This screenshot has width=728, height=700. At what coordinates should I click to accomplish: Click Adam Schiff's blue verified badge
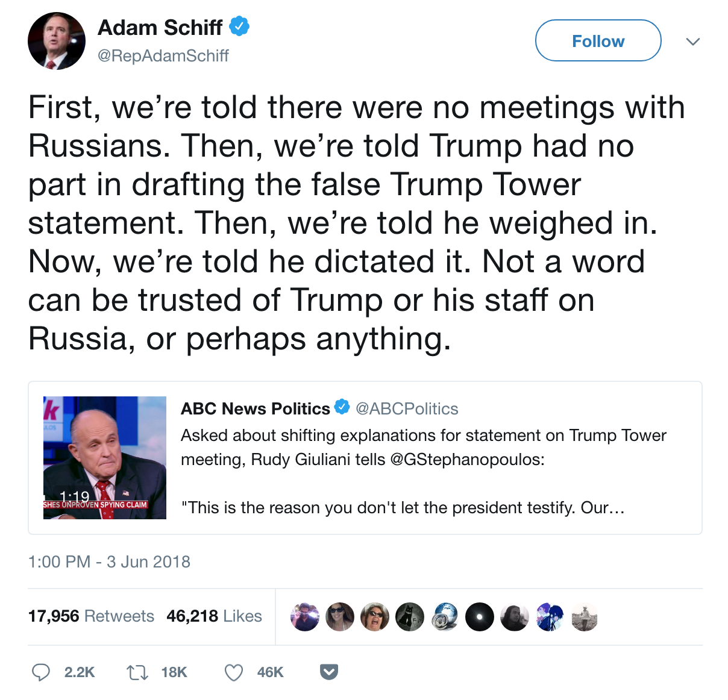240,27
